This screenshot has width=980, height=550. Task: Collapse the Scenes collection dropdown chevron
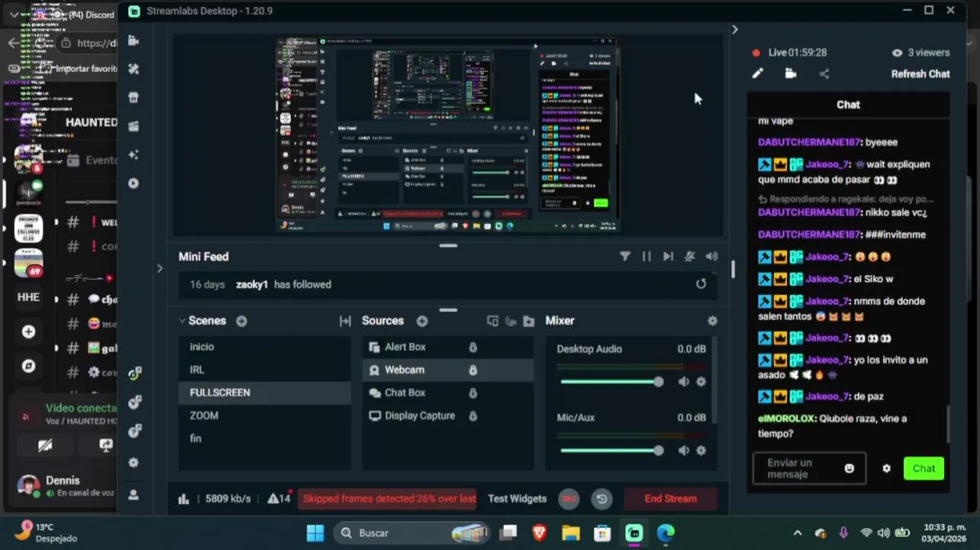[x=182, y=321]
